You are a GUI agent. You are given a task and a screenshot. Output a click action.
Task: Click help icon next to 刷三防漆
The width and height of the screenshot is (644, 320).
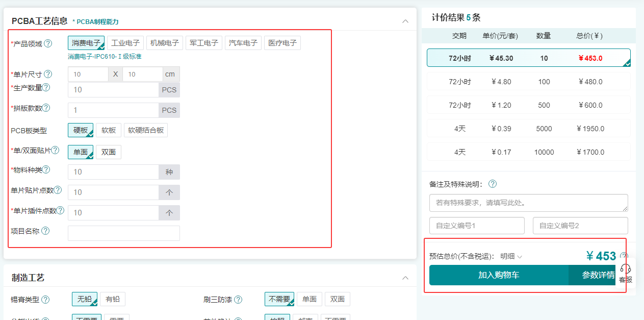pyautogui.click(x=238, y=300)
